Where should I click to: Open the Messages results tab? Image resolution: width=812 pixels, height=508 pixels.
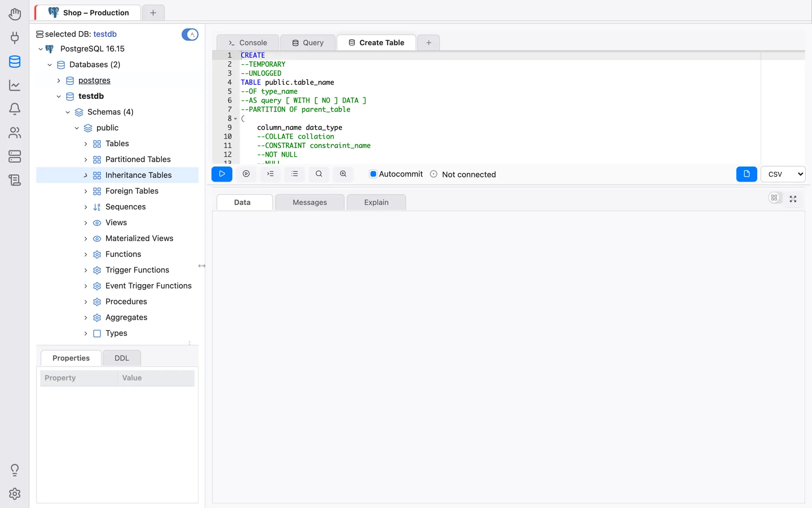pyautogui.click(x=309, y=202)
